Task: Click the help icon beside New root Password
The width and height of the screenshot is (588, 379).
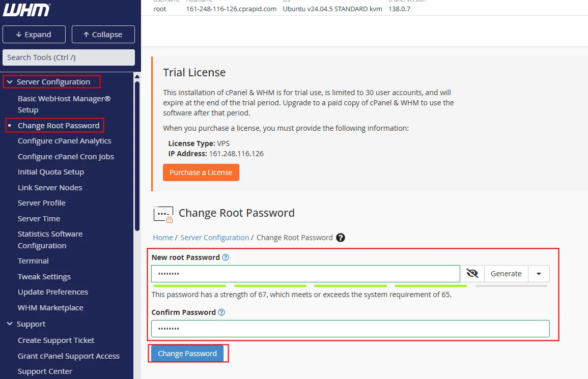Action: [x=226, y=257]
